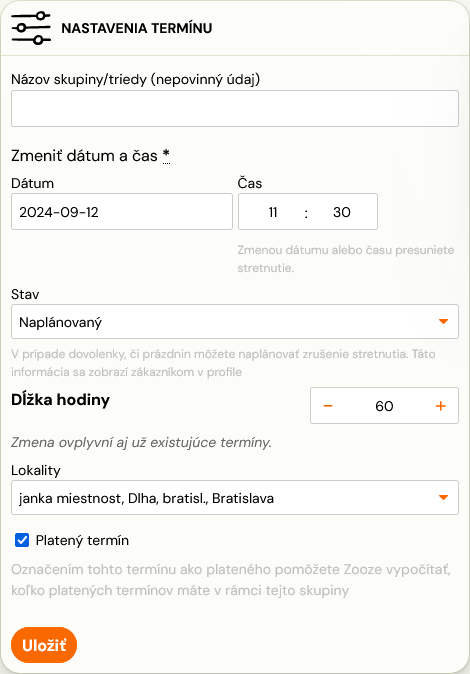
Task: Click the "Platený termín" checkbox label
Action: (x=82, y=540)
